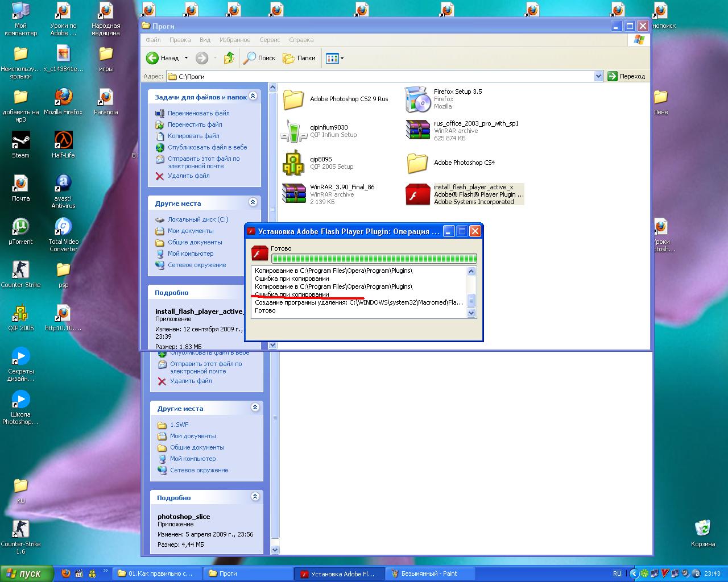The width and height of the screenshot is (728, 582).
Task: Open the Search (Поиск) toolbar button
Action: pos(259,58)
